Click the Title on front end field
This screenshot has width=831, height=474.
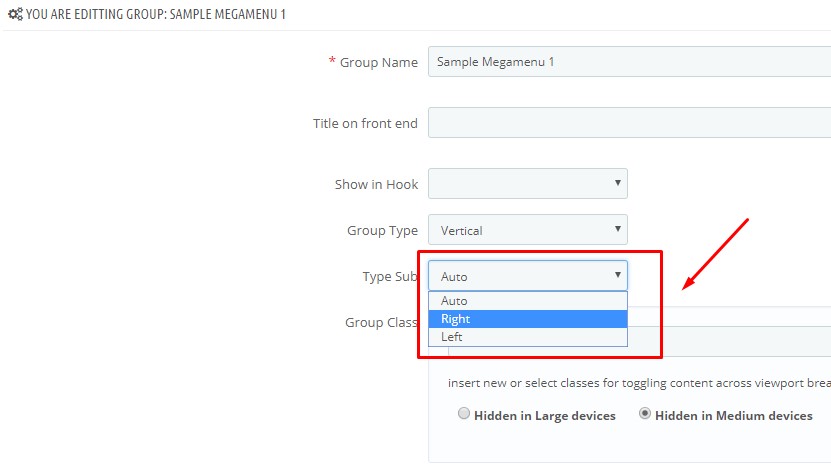(x=630, y=122)
